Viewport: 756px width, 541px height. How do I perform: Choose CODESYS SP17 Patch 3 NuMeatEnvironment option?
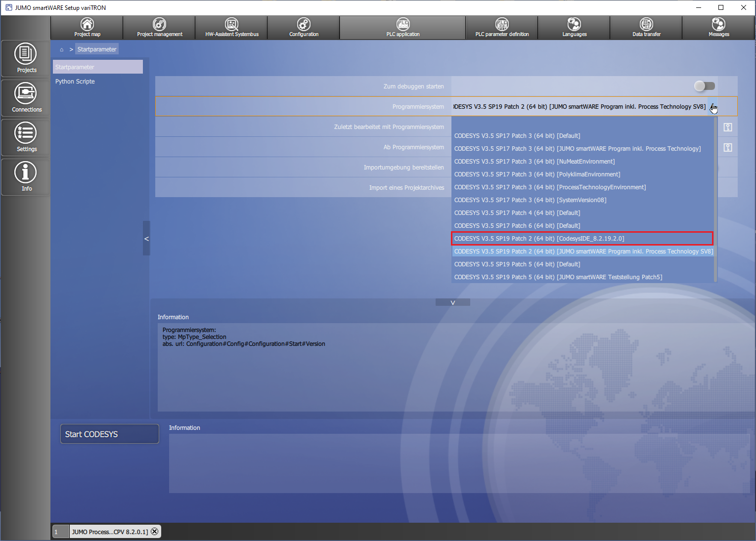coord(534,162)
